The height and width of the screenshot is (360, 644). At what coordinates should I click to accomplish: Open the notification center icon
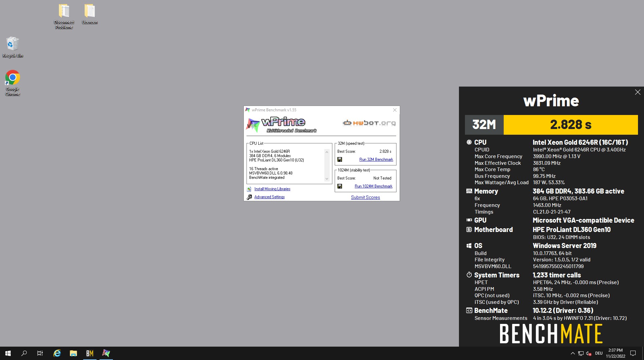pyautogui.click(x=633, y=353)
